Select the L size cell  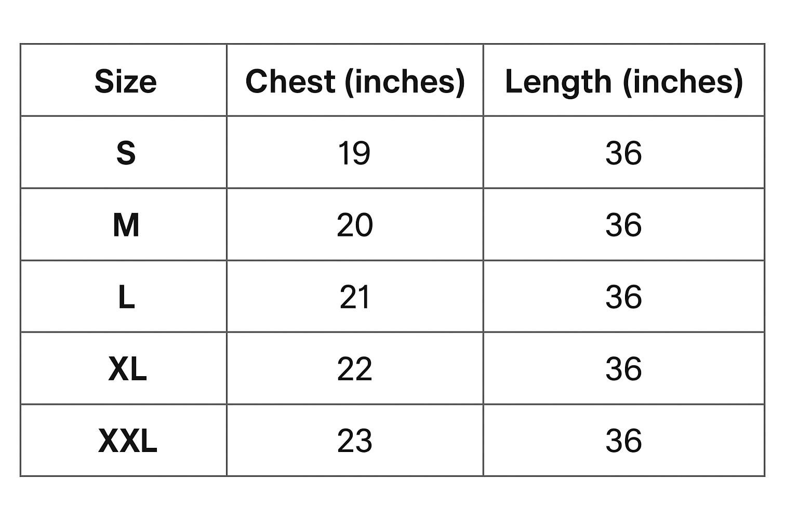pos(126,297)
